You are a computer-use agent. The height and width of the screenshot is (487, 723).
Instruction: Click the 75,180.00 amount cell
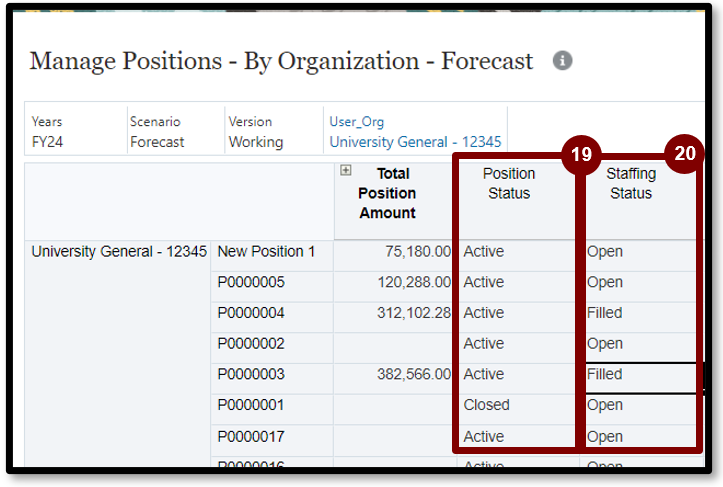(414, 252)
